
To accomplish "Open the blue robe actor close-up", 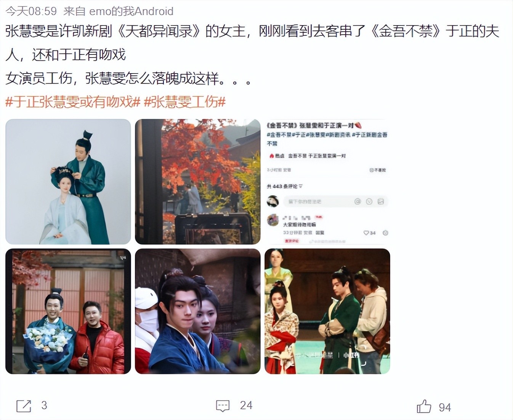I will coord(198,311).
